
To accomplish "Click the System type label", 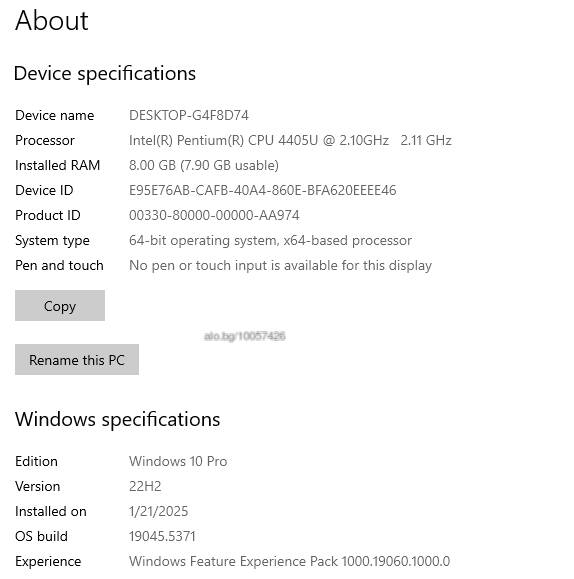I will [52, 241].
